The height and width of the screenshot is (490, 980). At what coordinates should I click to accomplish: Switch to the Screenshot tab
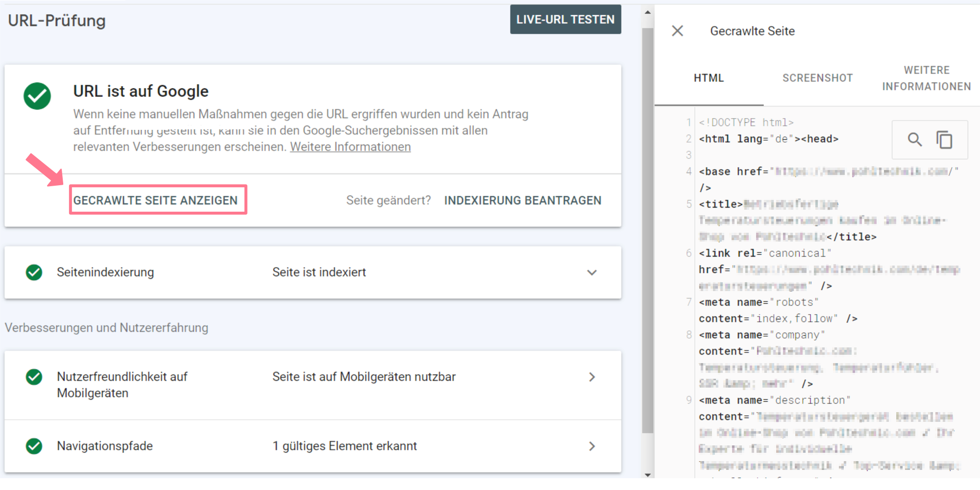coord(817,78)
